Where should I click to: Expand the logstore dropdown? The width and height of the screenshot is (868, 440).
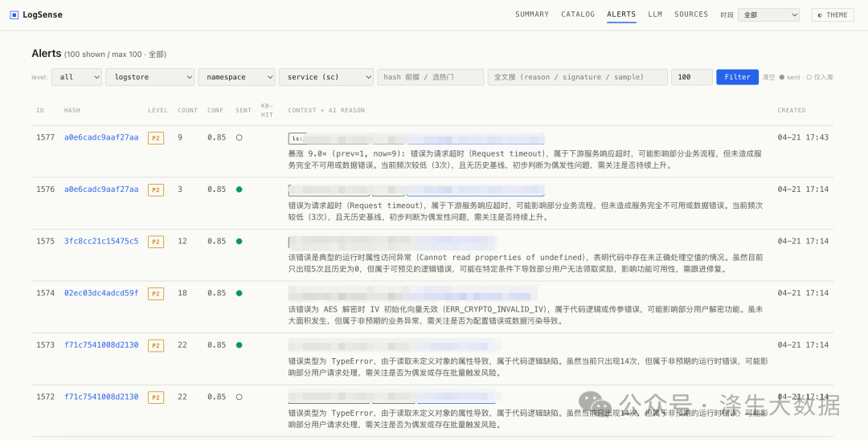[x=150, y=77]
